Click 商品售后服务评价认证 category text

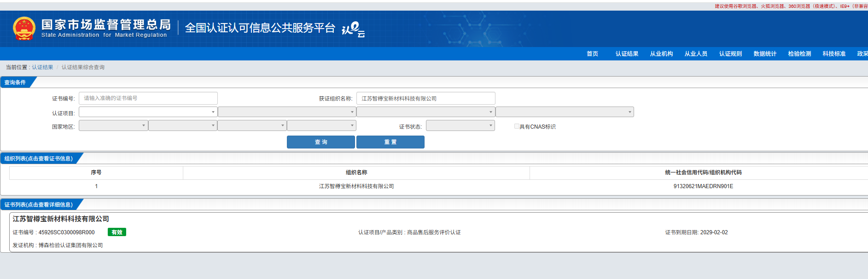434,232
